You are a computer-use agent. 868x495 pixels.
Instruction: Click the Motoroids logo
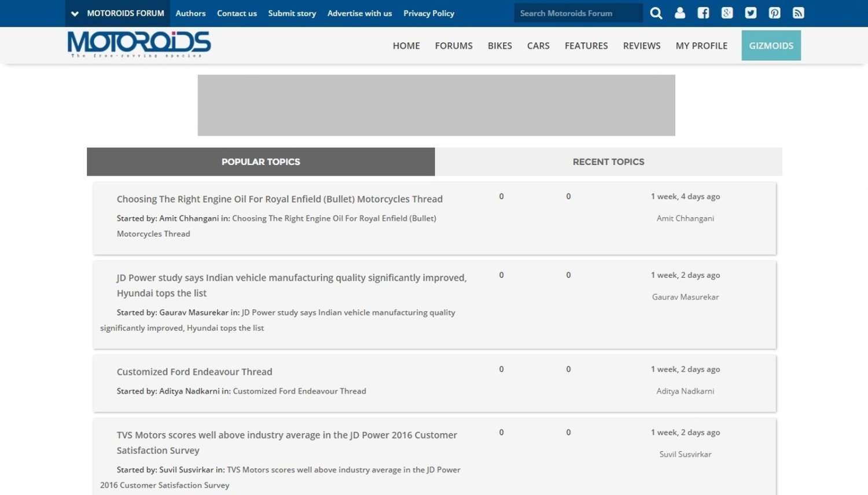pos(139,45)
